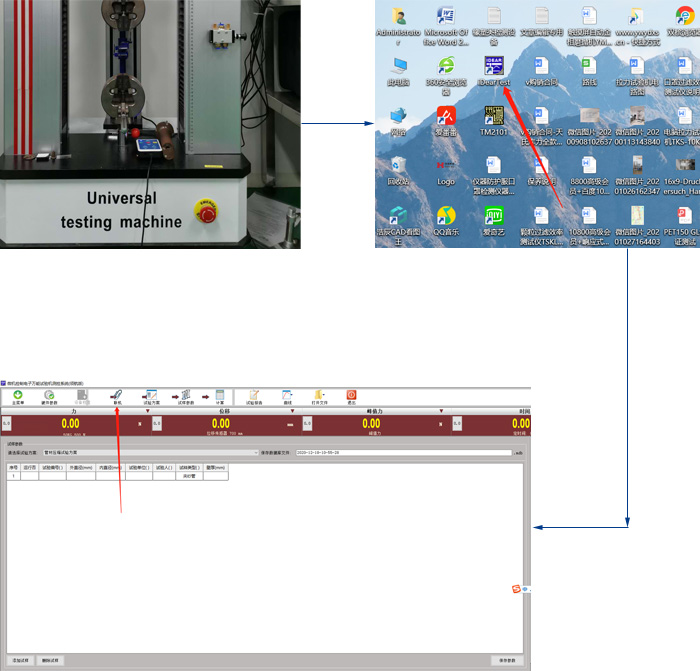Click the 曲线 curve toolbar icon
The image size is (700, 671).
pyautogui.click(x=287, y=396)
